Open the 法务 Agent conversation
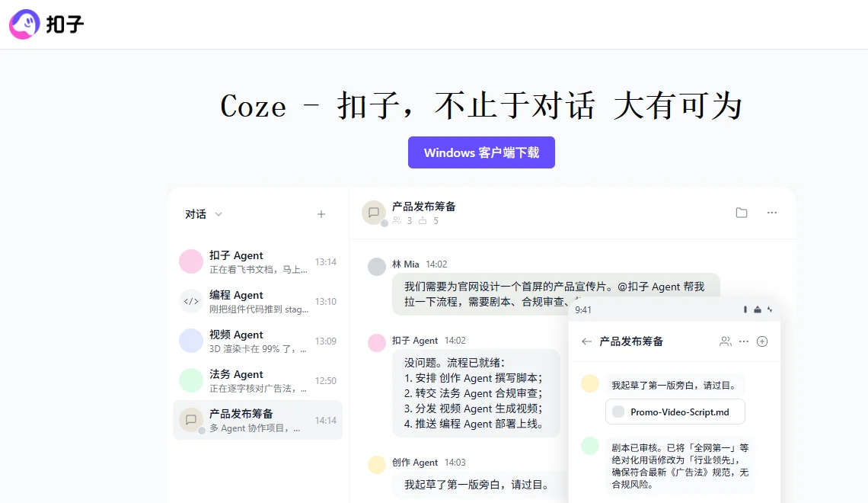 pos(257,380)
